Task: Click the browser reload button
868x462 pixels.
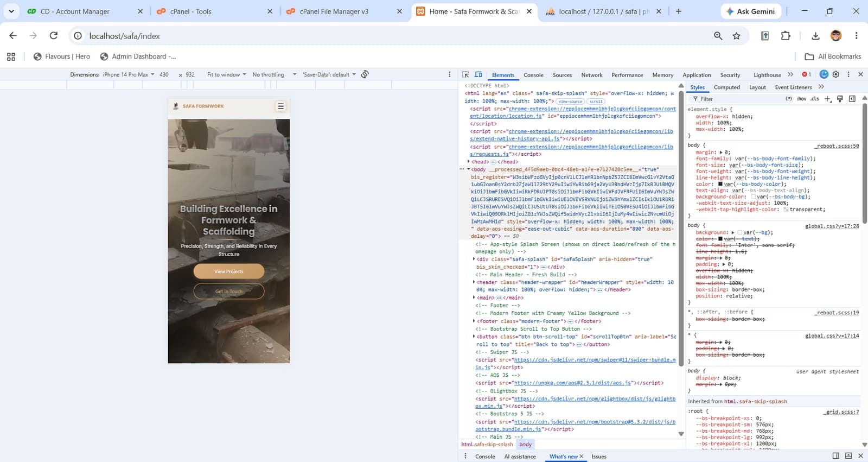Action: (x=54, y=36)
